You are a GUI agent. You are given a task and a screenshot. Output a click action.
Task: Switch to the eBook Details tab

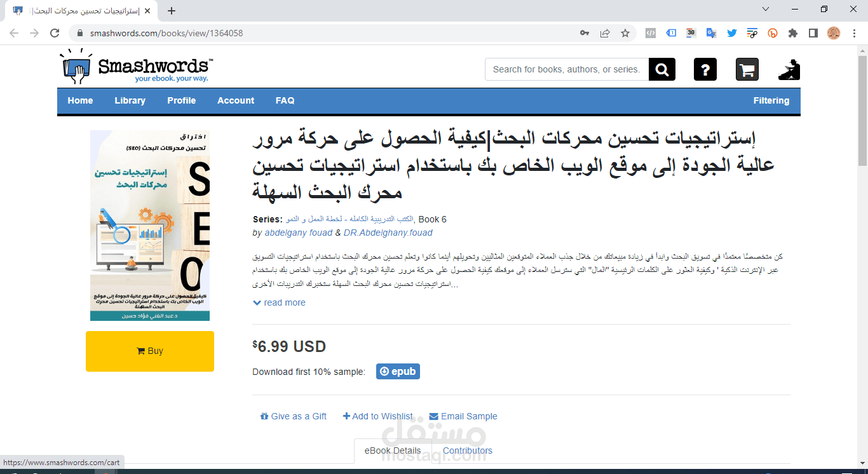(393, 450)
